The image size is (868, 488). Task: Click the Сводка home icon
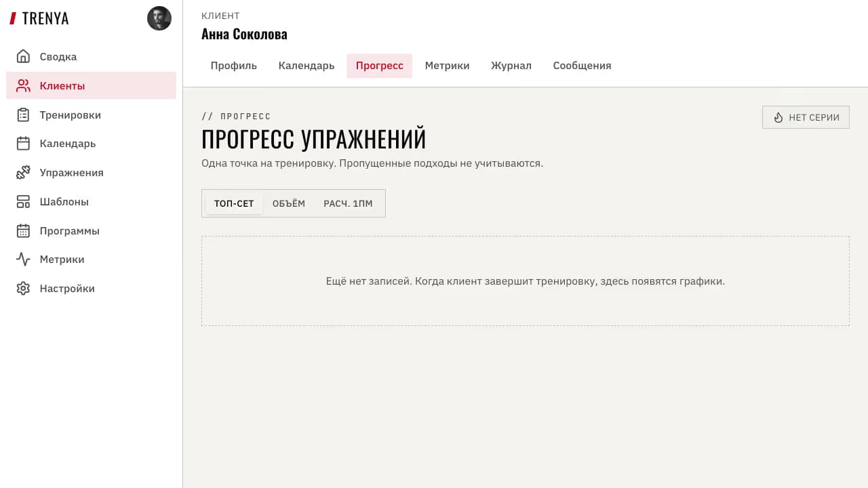coord(23,56)
